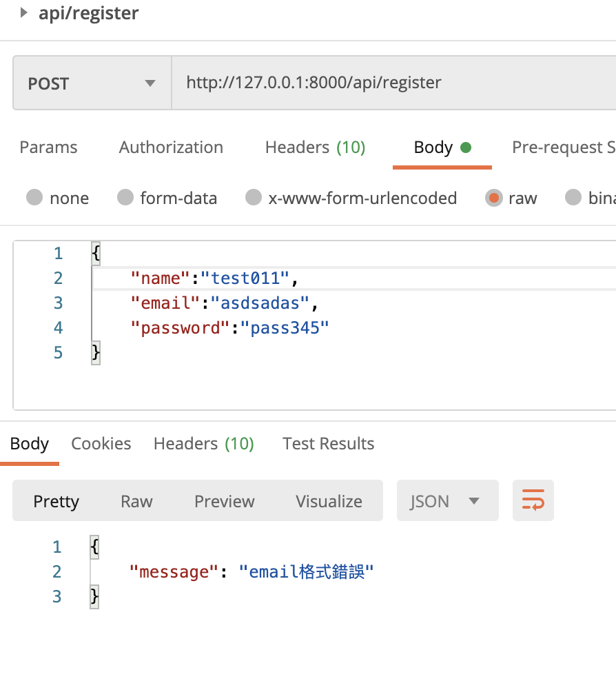This screenshot has height=692, width=616.
Task: Open the response Headers (10) tab
Action: pyautogui.click(x=203, y=444)
